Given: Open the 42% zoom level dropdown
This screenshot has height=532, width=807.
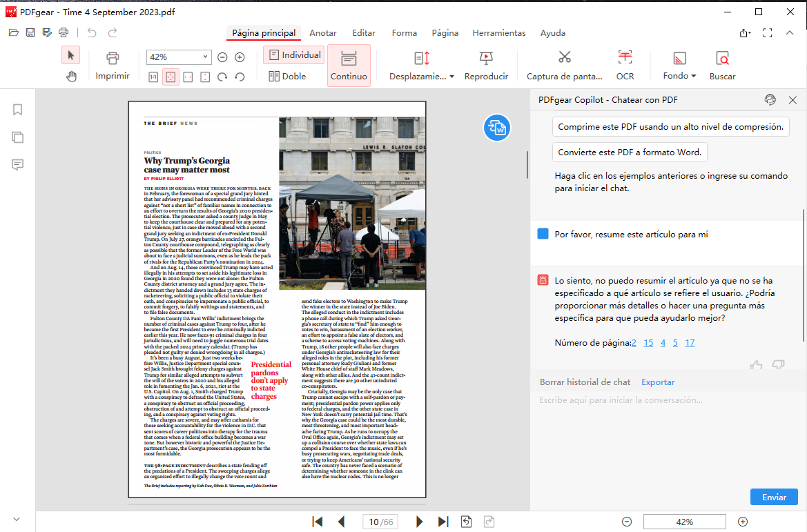Looking at the screenshot, I should 178,57.
